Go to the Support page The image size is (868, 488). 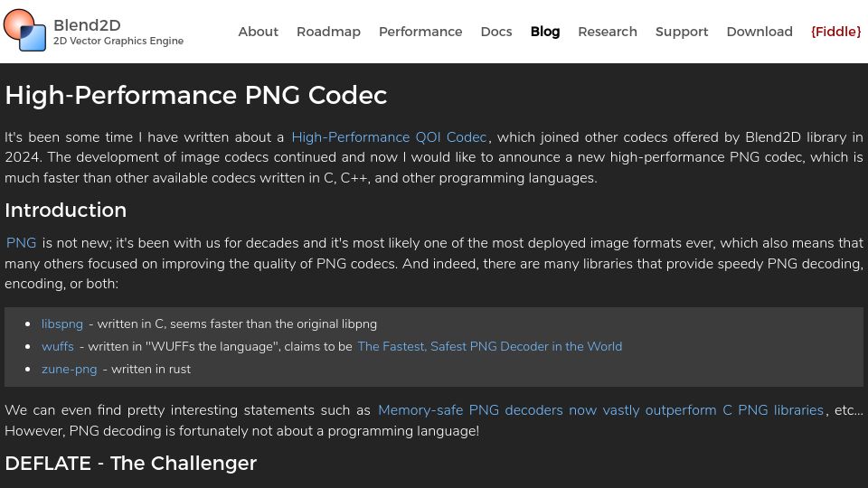pyautogui.click(x=682, y=32)
